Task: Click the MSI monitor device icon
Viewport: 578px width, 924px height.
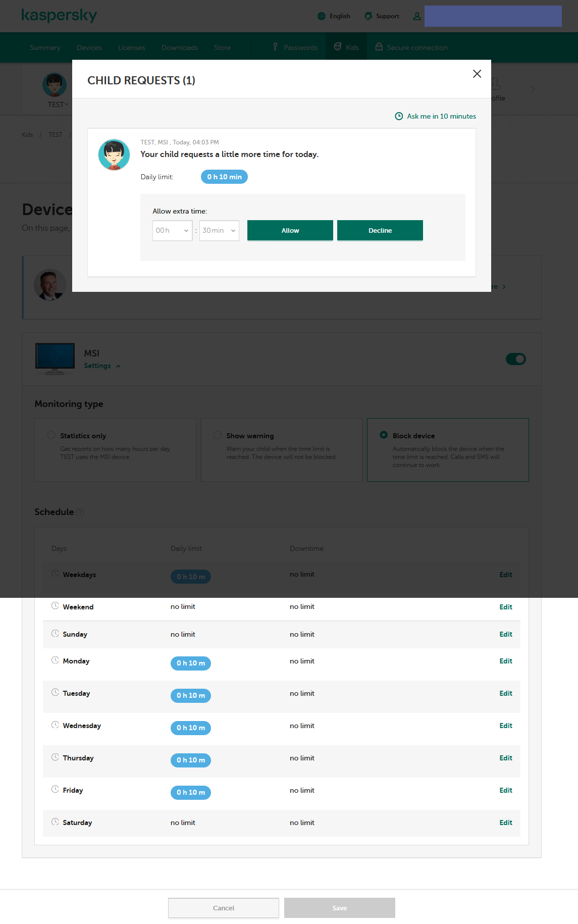Action: [x=55, y=359]
